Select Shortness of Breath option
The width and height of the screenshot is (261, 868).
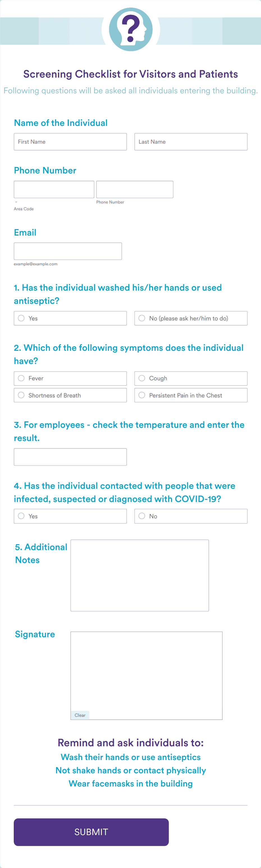70,395
